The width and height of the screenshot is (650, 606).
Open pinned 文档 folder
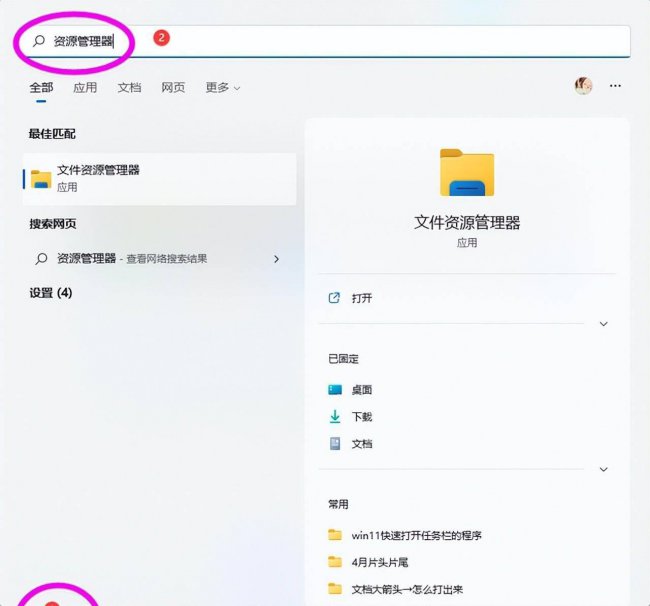tap(362, 444)
